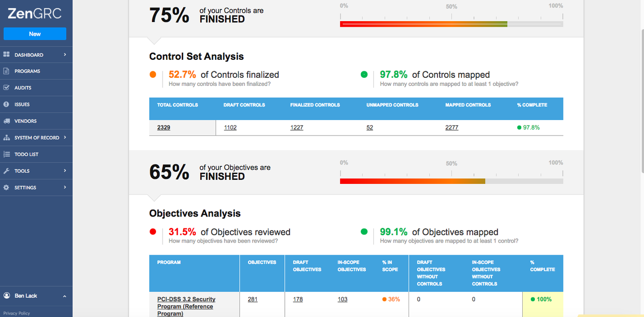Click the Todo List icon

click(7, 154)
